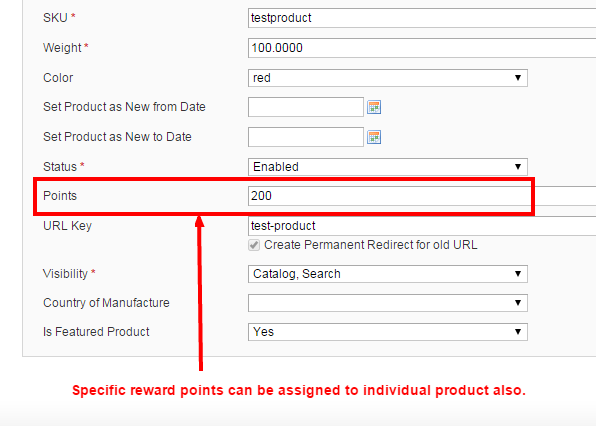Image resolution: width=596 pixels, height=426 pixels.
Task: Click the Status dropdown arrow
Action: click(518, 167)
